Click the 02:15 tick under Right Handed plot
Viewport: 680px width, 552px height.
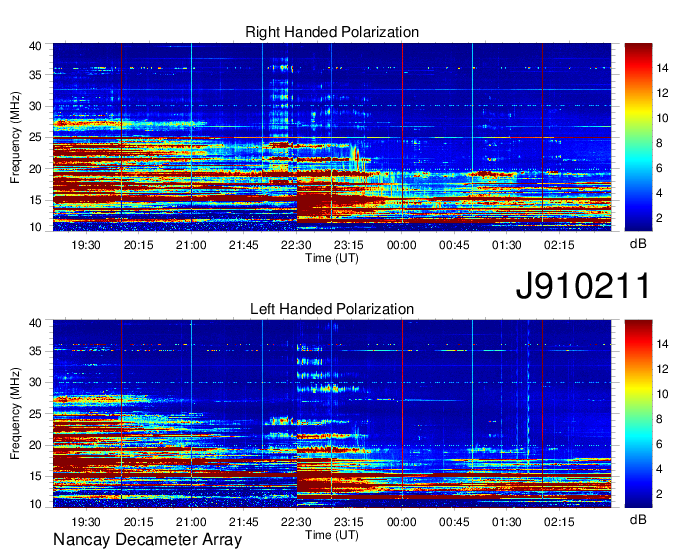click(x=559, y=245)
